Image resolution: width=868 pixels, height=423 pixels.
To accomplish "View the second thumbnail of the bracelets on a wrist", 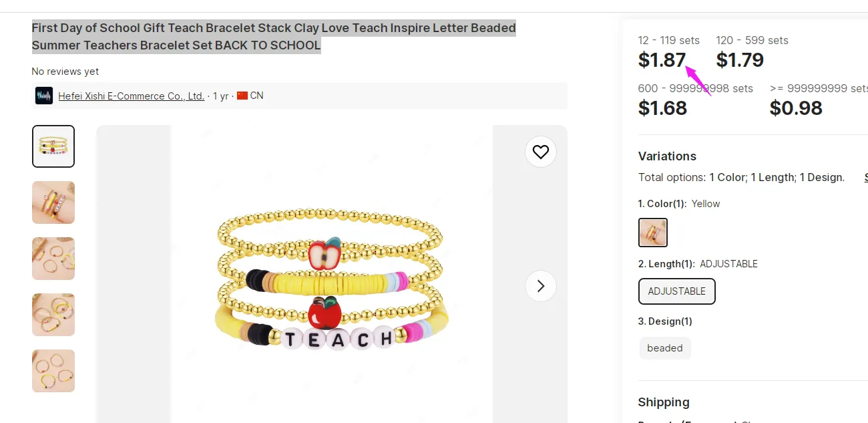I will [x=53, y=202].
